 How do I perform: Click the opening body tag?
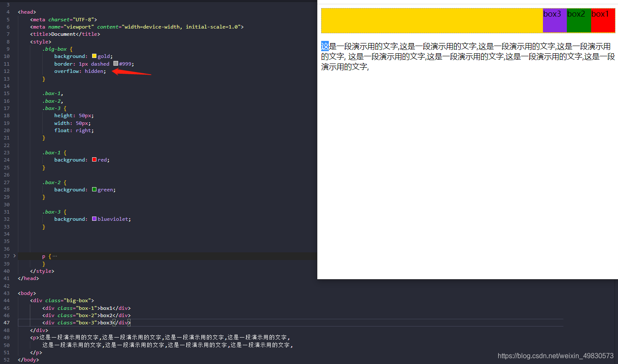pyautogui.click(x=27, y=293)
